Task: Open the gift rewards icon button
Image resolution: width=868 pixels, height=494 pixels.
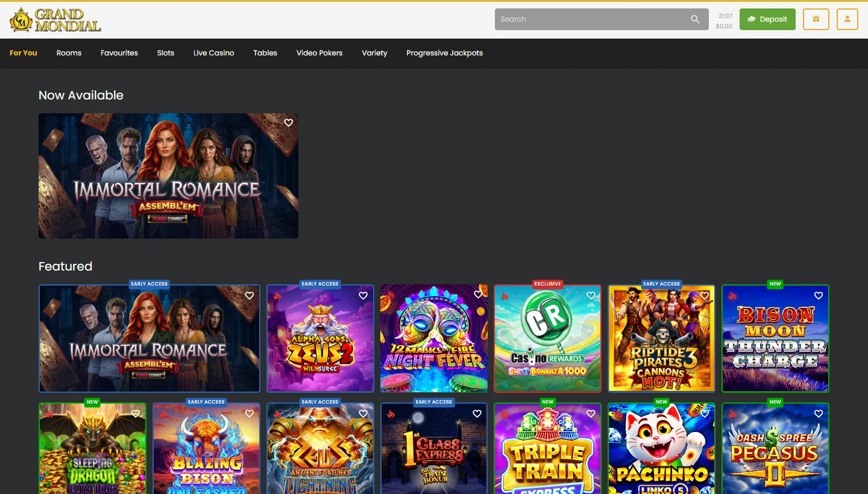Action: (816, 19)
